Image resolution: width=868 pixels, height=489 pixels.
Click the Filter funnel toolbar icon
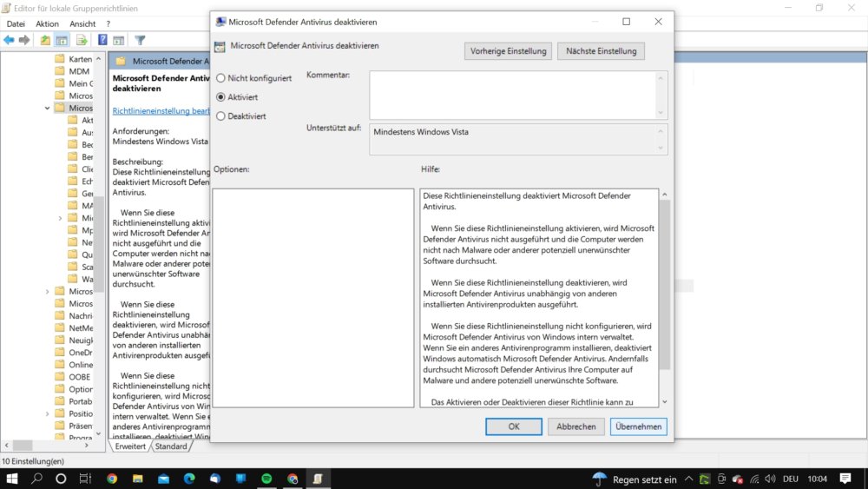tap(140, 40)
